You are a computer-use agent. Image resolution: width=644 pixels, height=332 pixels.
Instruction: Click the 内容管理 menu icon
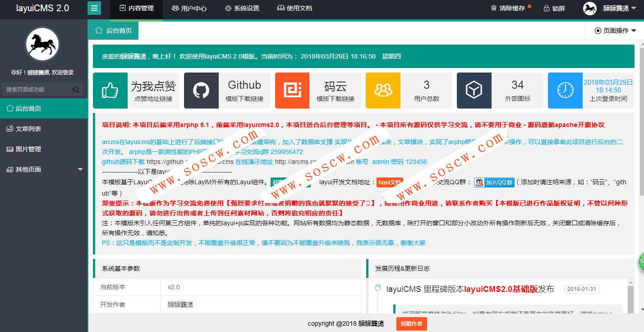click(122, 8)
